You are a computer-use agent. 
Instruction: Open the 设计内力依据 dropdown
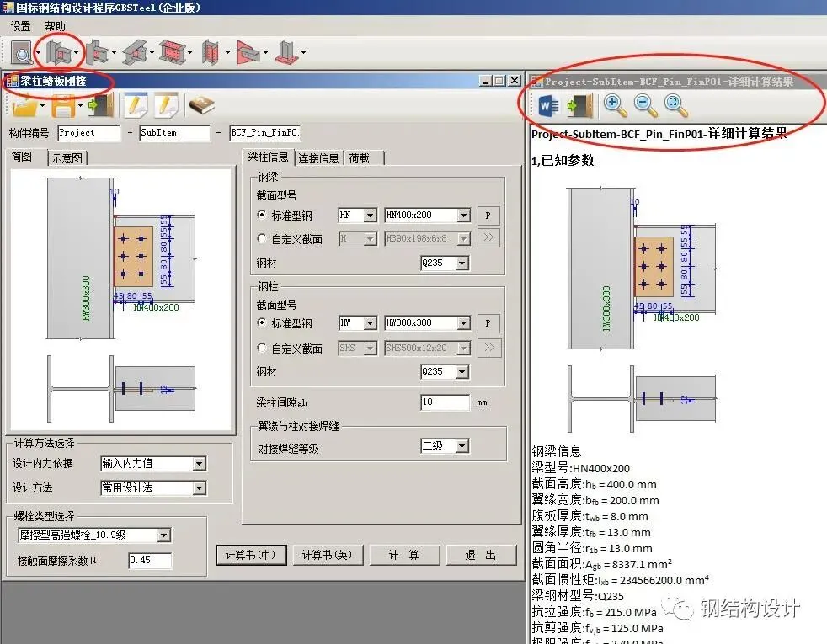click(199, 464)
